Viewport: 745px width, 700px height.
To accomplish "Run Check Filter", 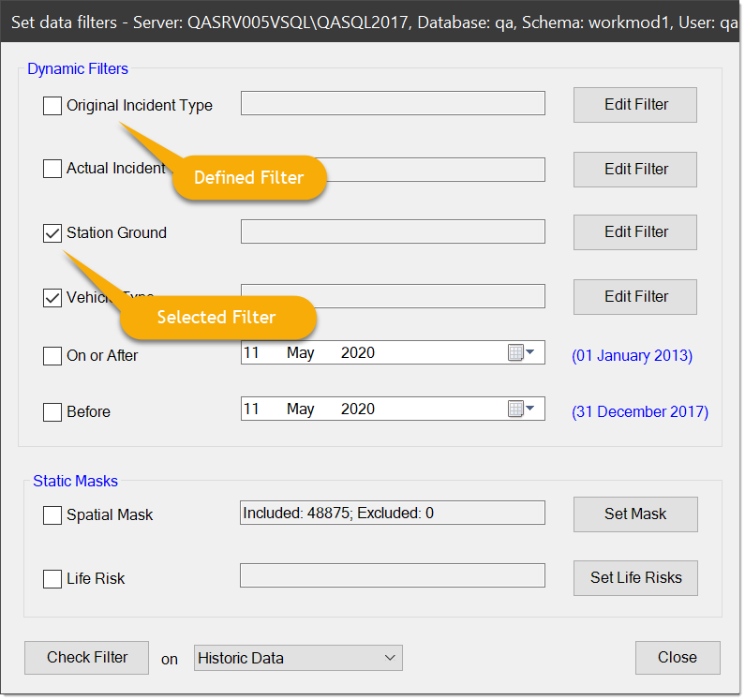I will coord(87,658).
